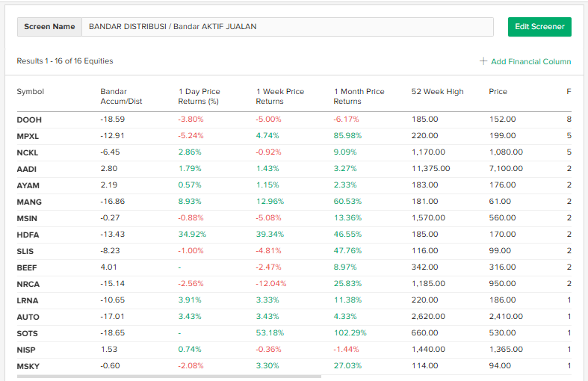
Task: Click SLIS 1 month return 47.76%
Action: [347, 251]
